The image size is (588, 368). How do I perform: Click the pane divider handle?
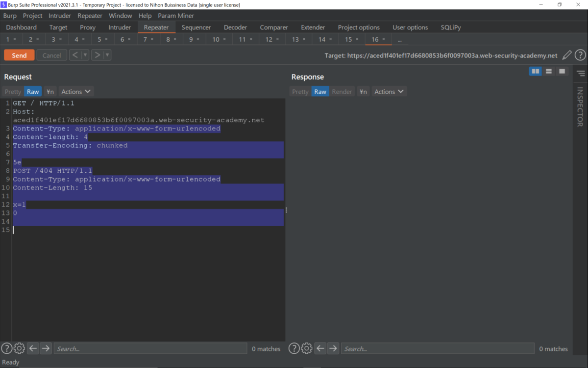point(286,210)
